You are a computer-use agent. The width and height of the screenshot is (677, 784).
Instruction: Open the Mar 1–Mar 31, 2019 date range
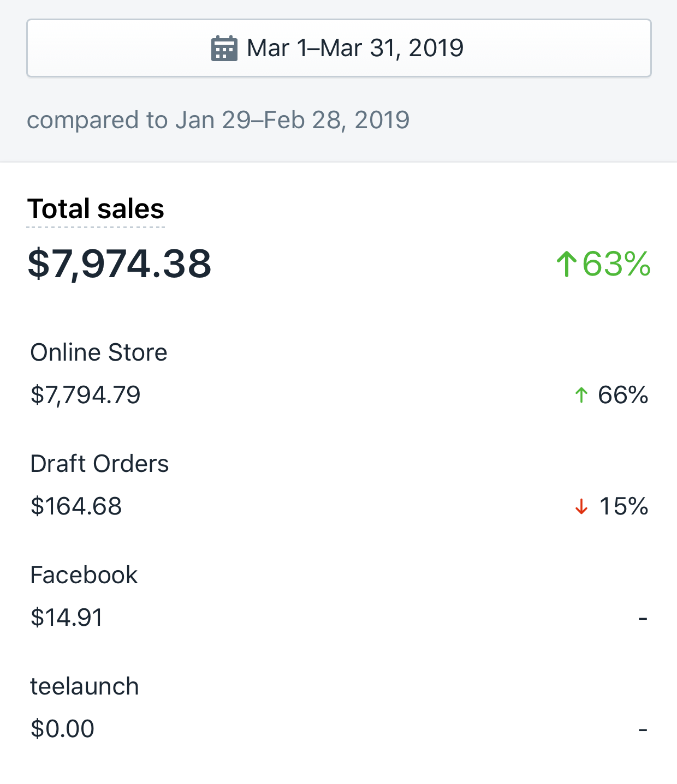click(x=355, y=49)
